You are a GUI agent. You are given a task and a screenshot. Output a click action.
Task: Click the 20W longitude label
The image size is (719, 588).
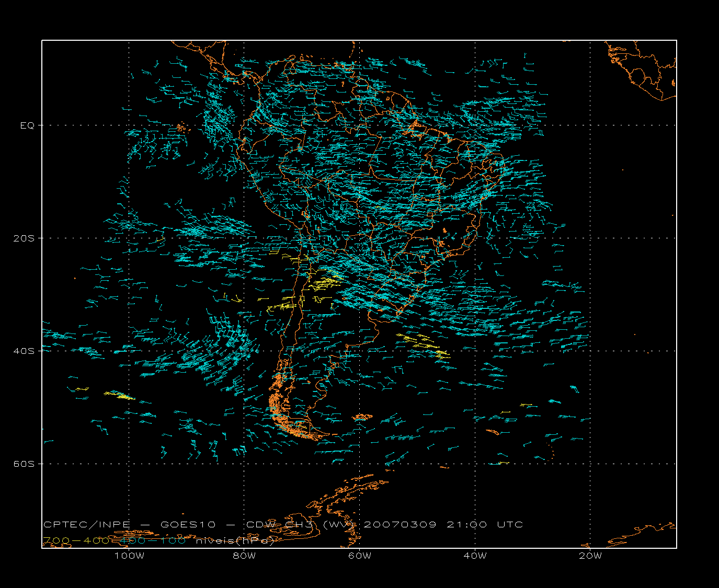coord(590,556)
